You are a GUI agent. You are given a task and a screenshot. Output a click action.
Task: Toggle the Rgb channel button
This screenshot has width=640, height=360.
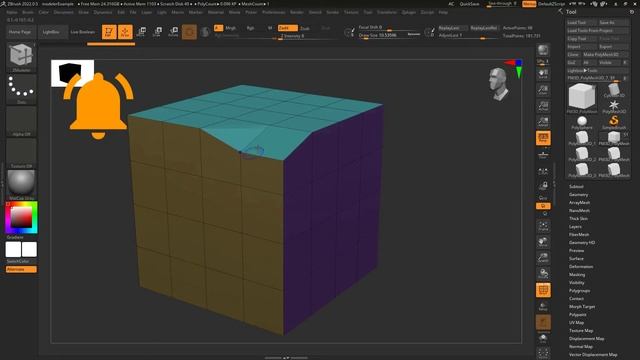pyautogui.click(x=250, y=28)
